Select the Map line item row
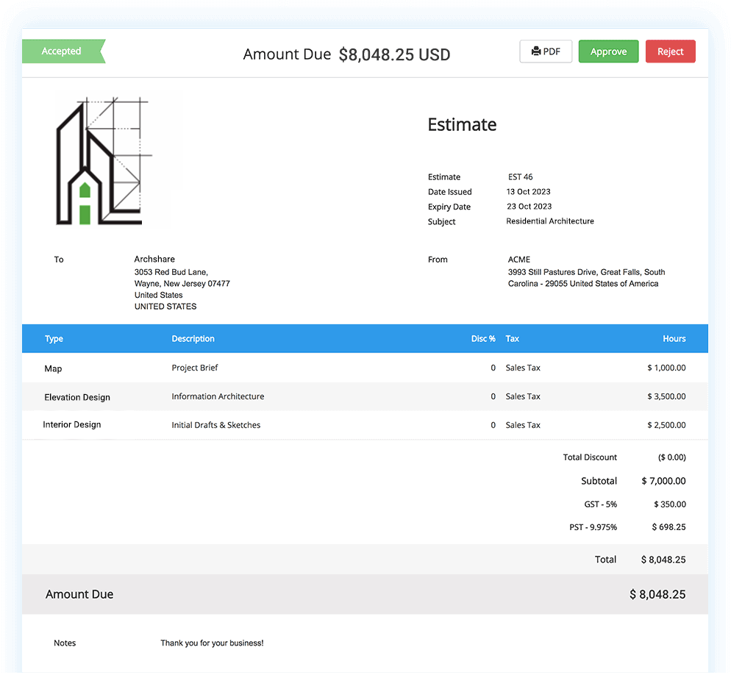The width and height of the screenshot is (731, 700). click(53, 368)
